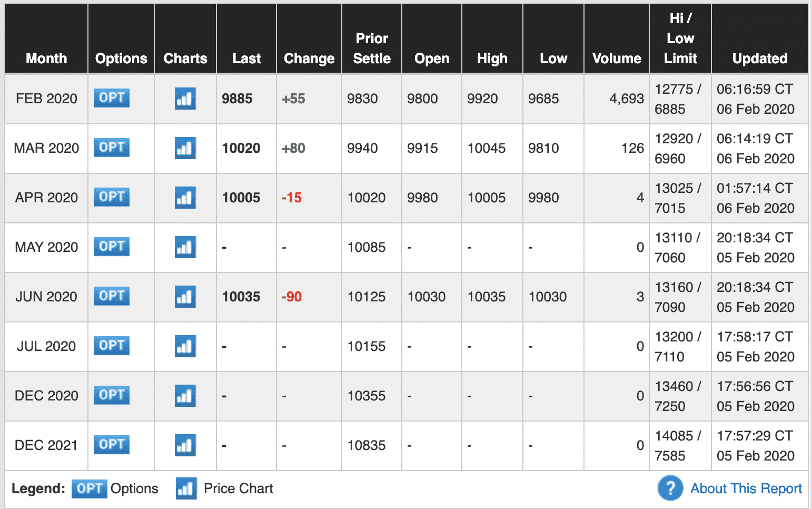Select the FEB 2020 month cell

[46, 99]
